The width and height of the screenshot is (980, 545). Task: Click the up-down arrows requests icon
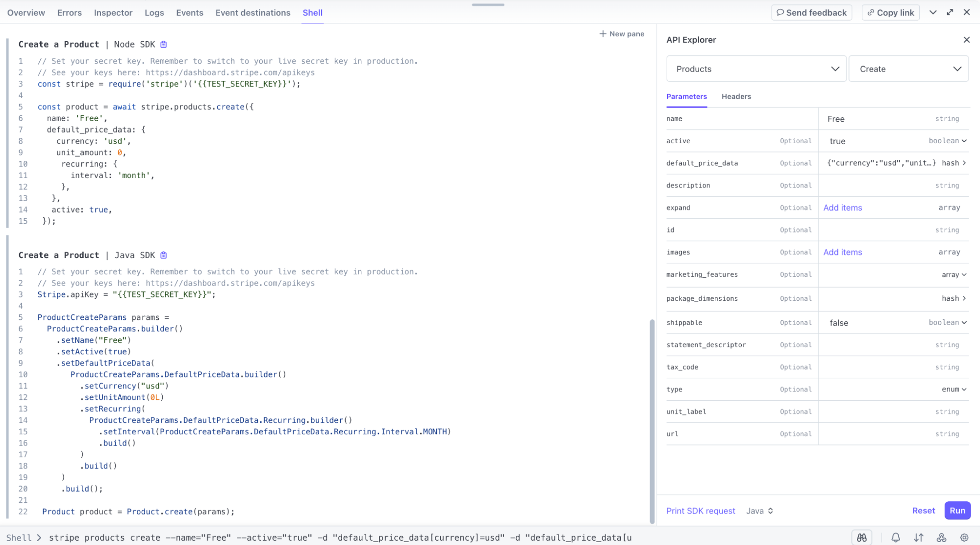click(x=918, y=538)
